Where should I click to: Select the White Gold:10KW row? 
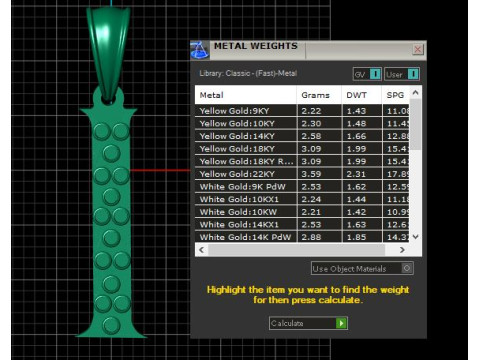[302, 212]
